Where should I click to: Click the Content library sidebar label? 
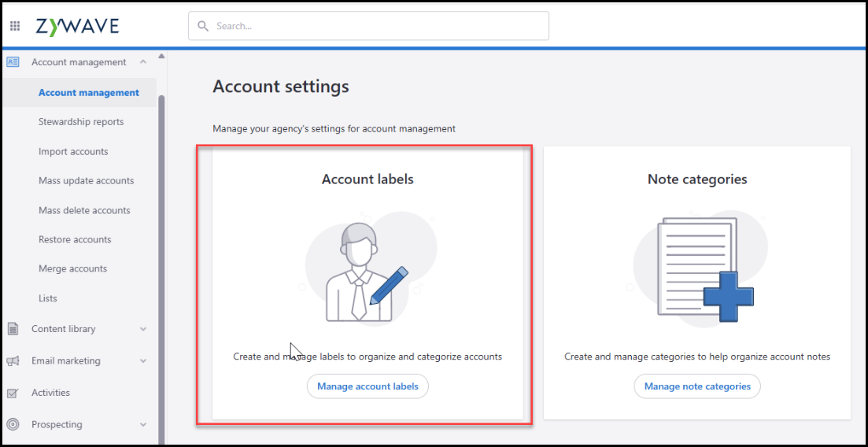click(63, 329)
